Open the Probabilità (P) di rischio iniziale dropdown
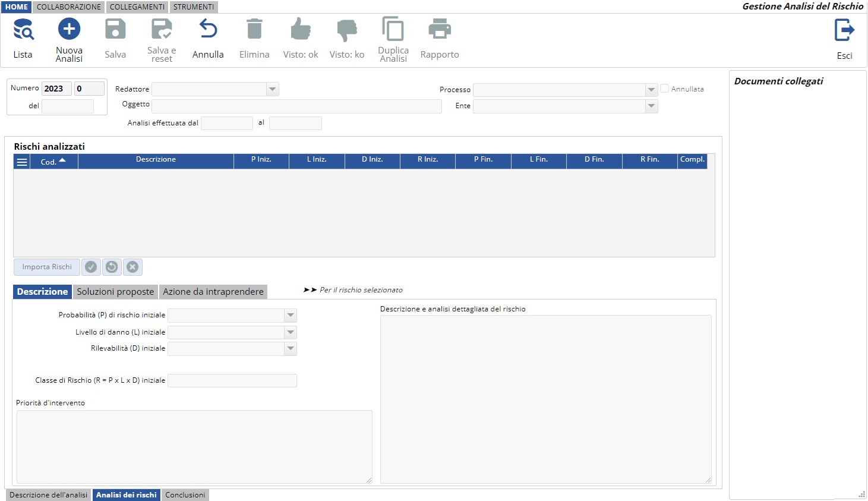 point(291,316)
